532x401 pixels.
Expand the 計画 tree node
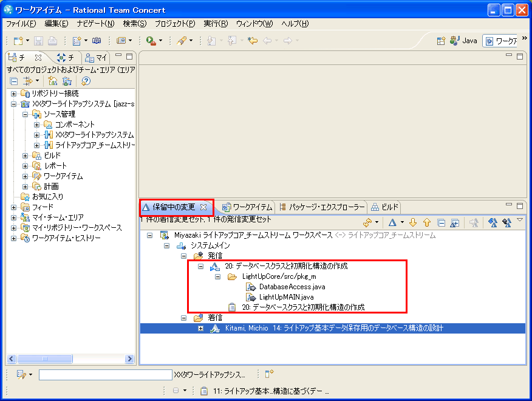(25, 187)
